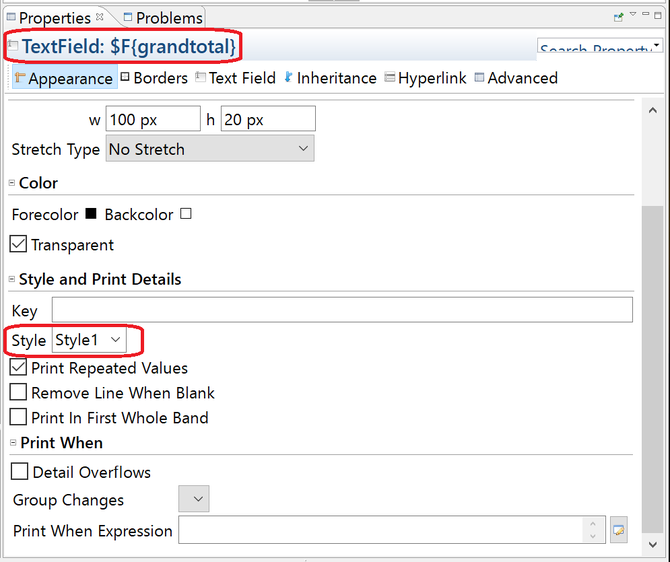Open the Borders section icon
The height and width of the screenshot is (562, 670).
pos(125,77)
